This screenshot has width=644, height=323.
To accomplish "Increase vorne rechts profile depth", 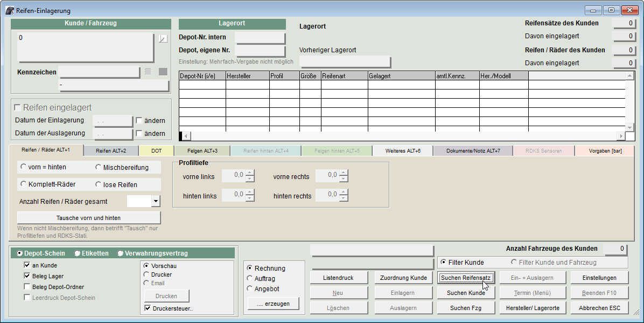I will 344,173.
